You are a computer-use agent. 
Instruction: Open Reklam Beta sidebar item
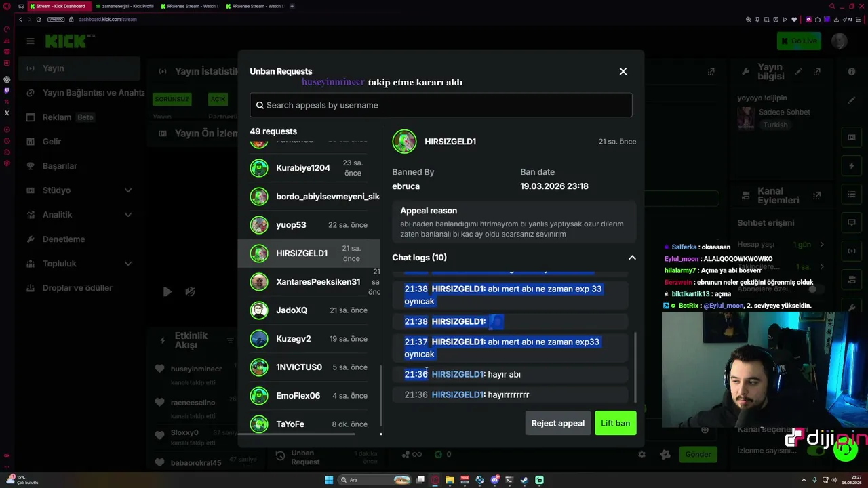click(x=79, y=117)
